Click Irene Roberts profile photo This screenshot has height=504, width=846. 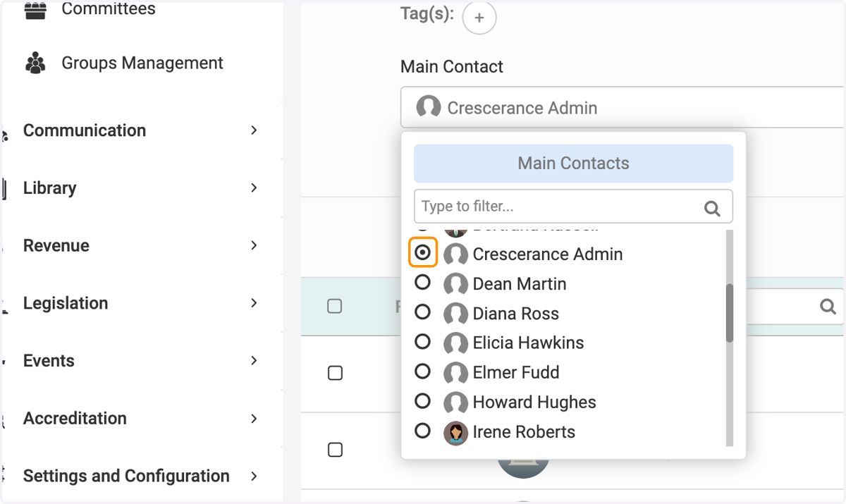click(455, 432)
